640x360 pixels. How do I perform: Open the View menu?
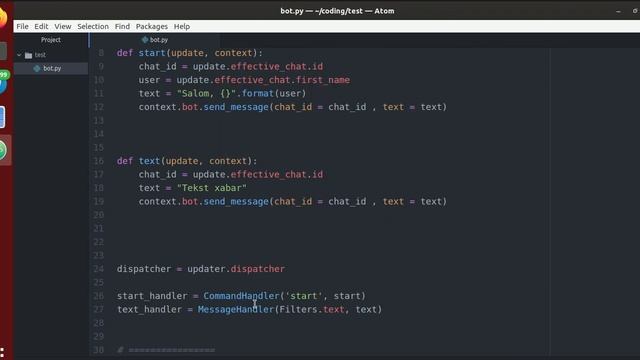[63, 27]
